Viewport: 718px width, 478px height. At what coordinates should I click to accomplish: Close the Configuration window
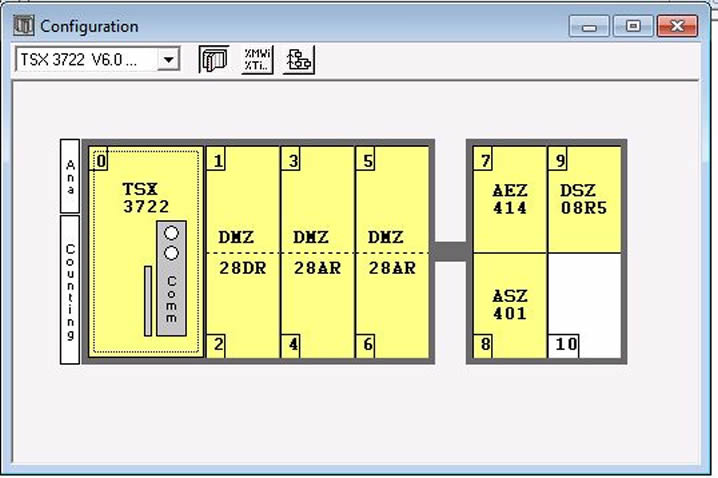[x=677, y=26]
